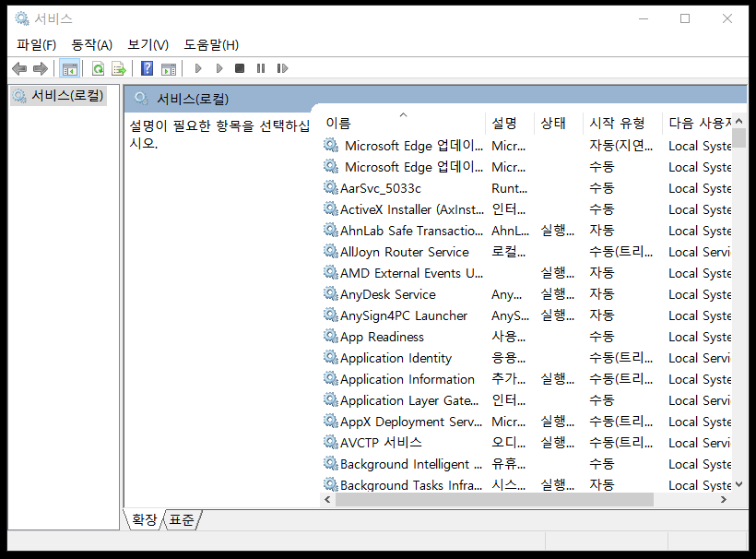
Task: Click the Refresh toolbar icon
Action: tap(98, 68)
